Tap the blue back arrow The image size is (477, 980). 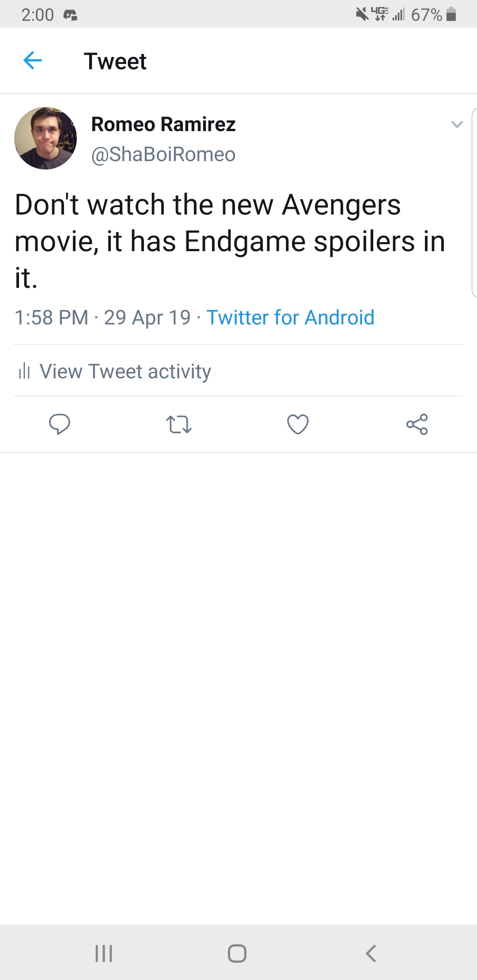(x=32, y=60)
